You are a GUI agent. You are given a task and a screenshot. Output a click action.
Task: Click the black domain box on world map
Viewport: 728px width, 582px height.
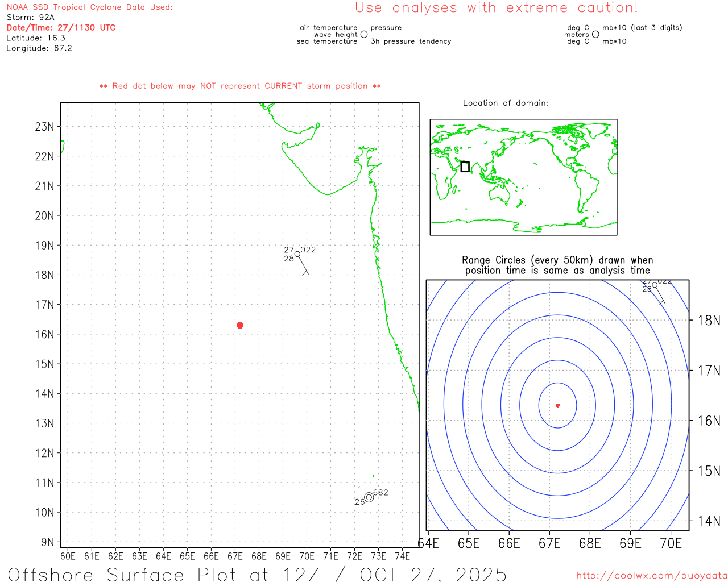[465, 167]
